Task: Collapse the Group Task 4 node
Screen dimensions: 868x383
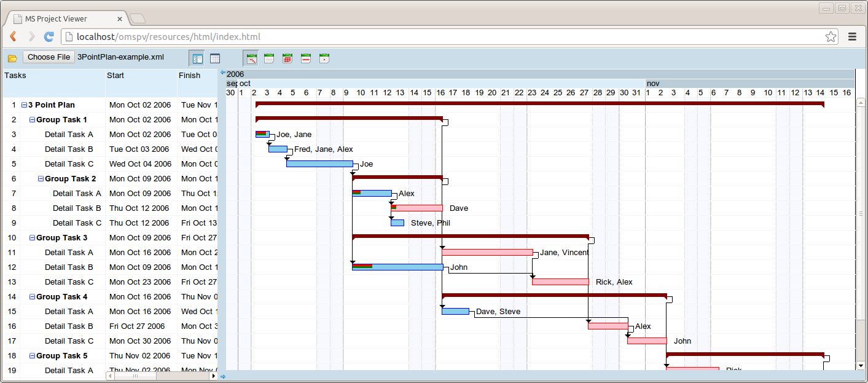Action: coord(33,297)
